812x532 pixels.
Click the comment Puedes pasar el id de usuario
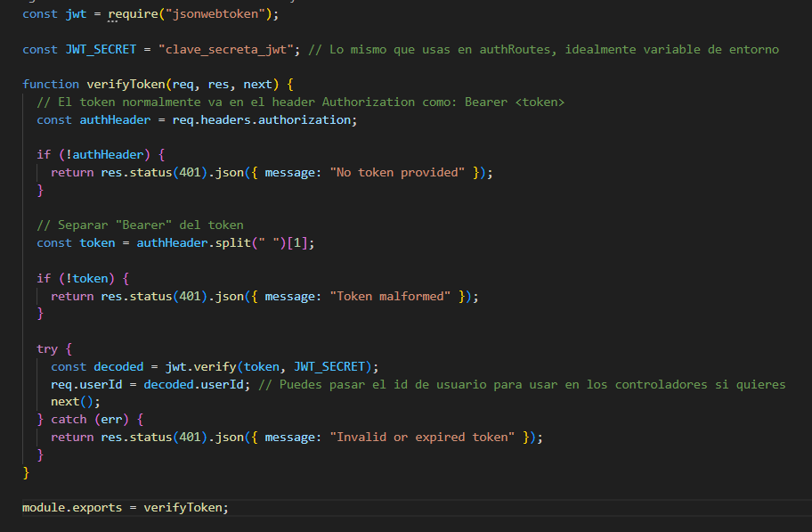[522, 384]
